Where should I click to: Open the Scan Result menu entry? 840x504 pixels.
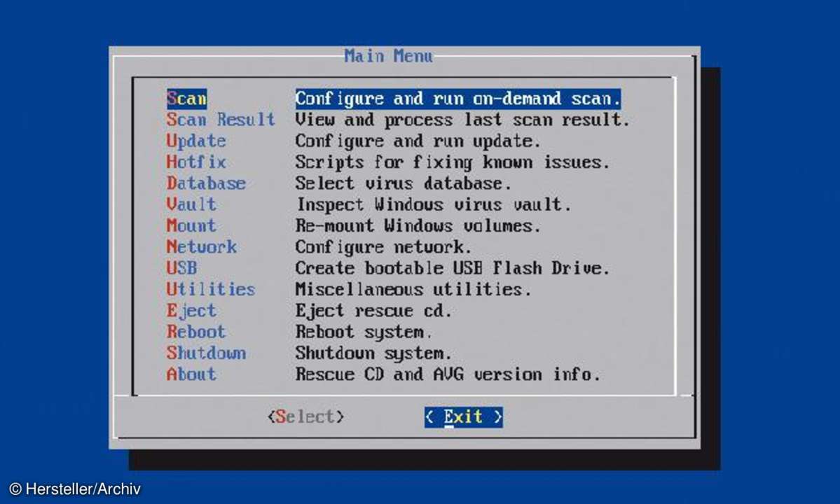tap(221, 119)
